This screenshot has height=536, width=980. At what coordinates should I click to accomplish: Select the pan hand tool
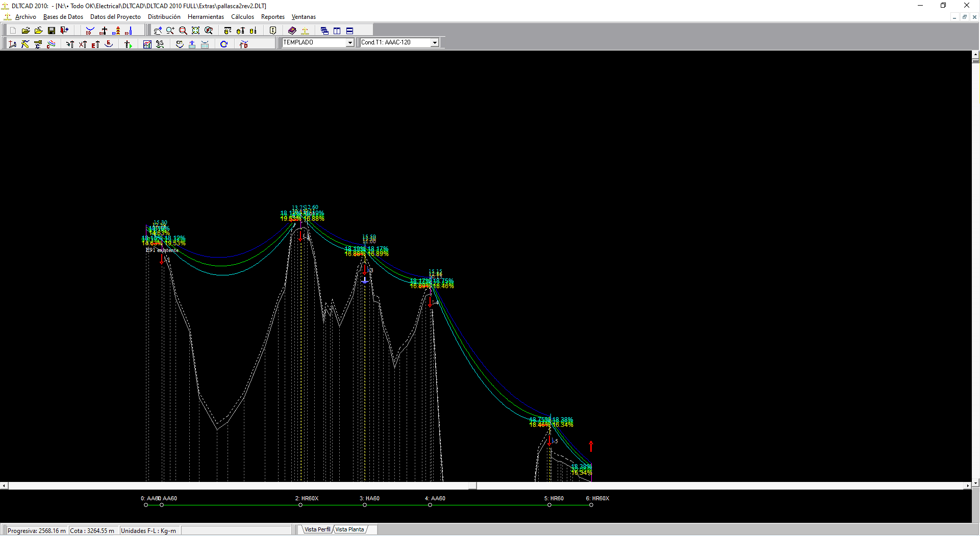point(158,31)
